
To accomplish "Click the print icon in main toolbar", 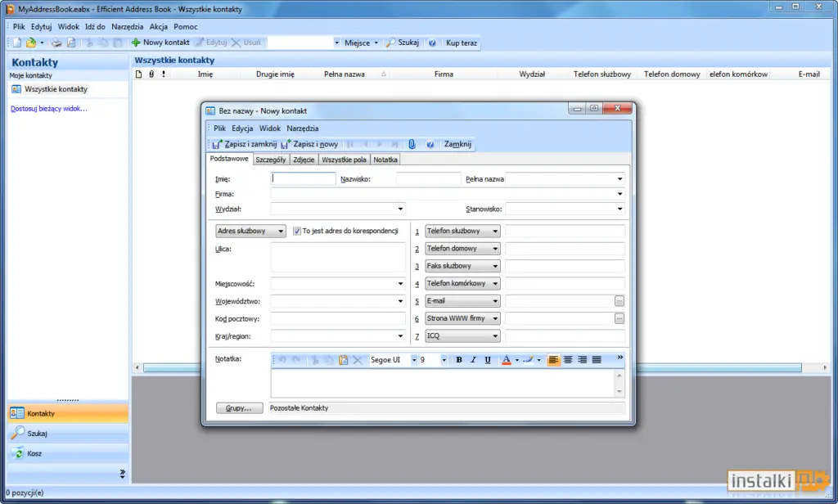I will 56,43.
